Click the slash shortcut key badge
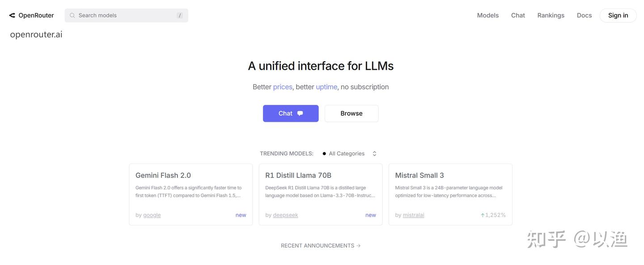 point(180,15)
